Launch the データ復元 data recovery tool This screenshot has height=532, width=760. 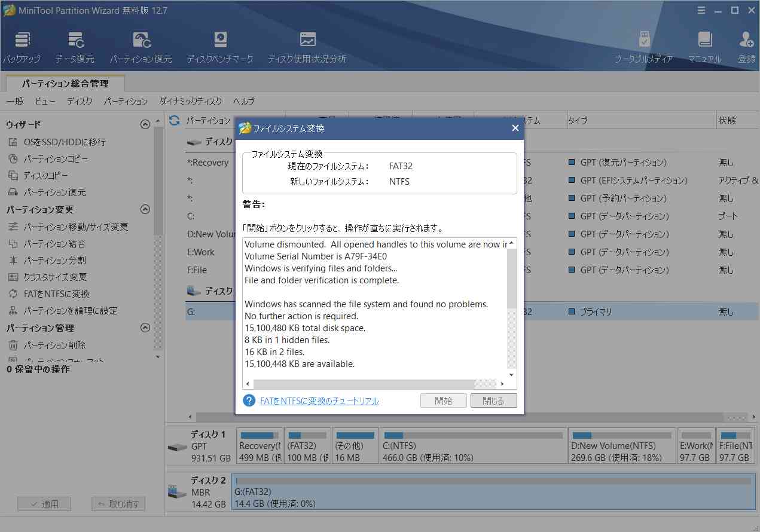tap(75, 47)
